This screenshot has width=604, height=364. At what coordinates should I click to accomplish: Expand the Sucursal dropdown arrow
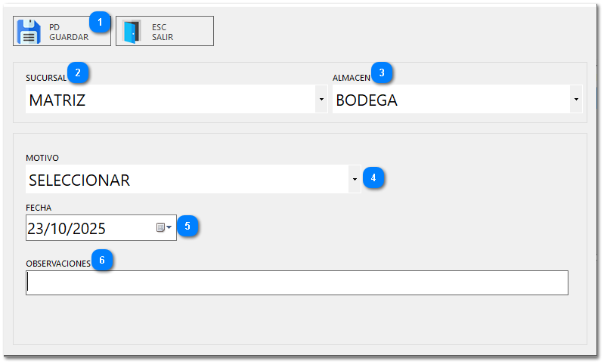coord(321,99)
